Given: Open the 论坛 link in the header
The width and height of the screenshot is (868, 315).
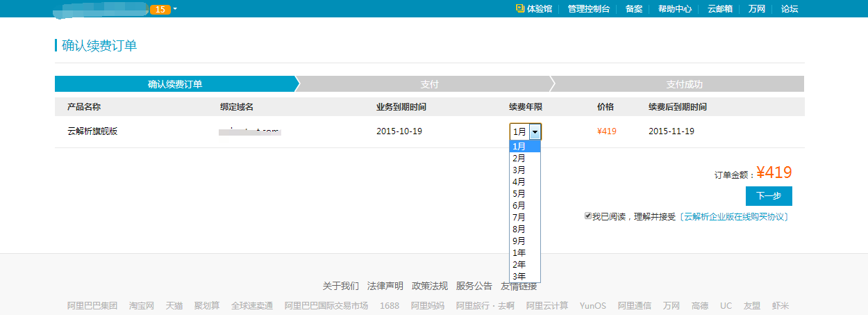Looking at the screenshot, I should 790,9.
